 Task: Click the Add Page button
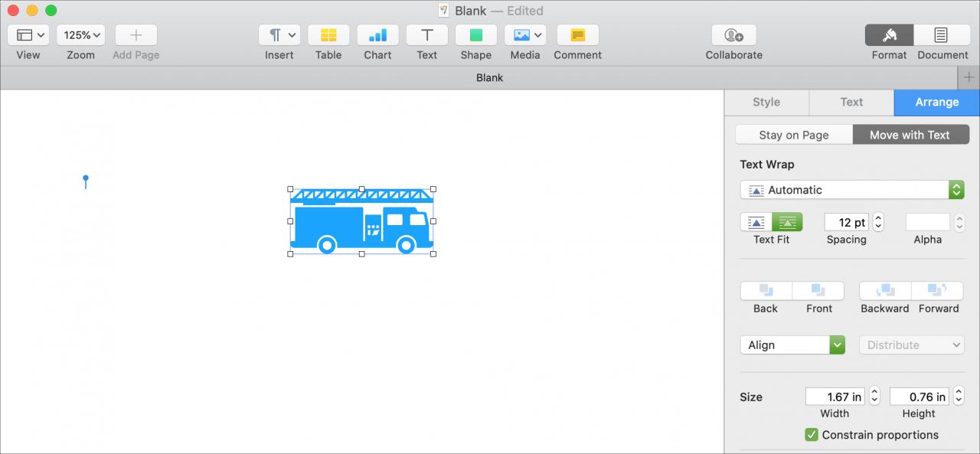pos(136,35)
